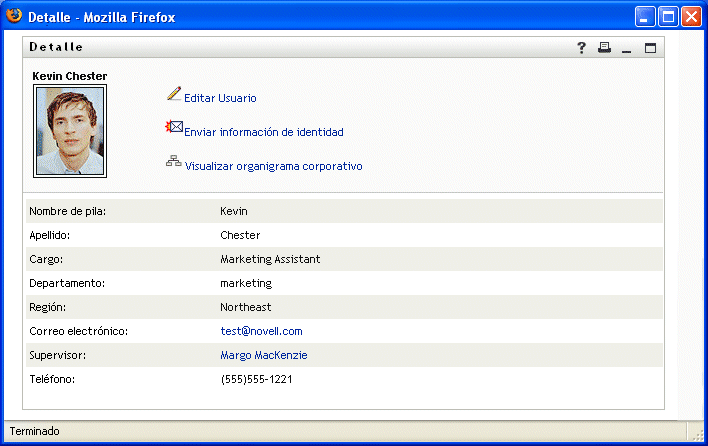Click the window resize grip corner

tap(698, 434)
